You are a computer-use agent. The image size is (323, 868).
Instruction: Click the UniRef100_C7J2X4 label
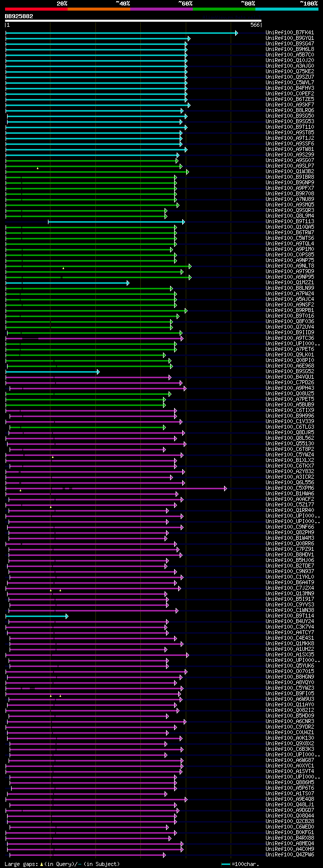coord(290,588)
